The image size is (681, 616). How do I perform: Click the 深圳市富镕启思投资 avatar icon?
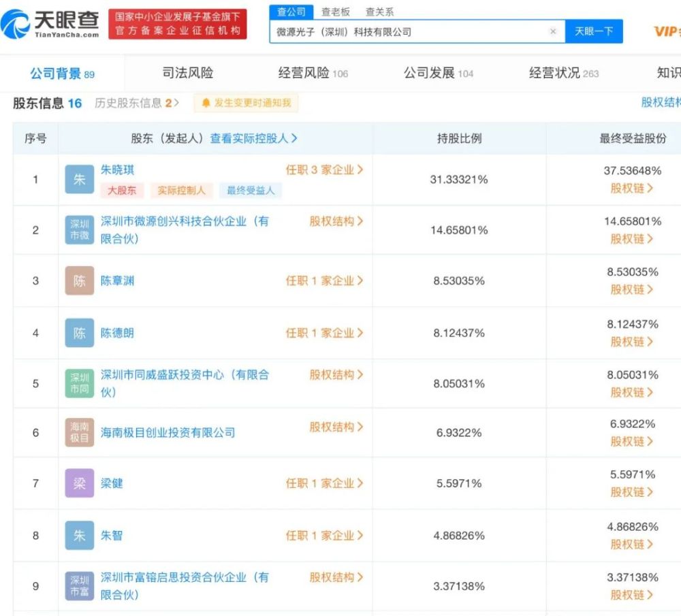[80, 587]
